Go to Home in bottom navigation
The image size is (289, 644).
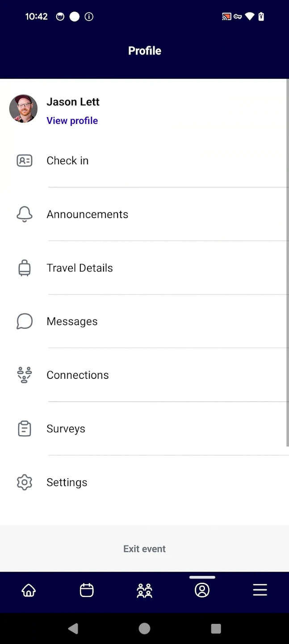29,590
